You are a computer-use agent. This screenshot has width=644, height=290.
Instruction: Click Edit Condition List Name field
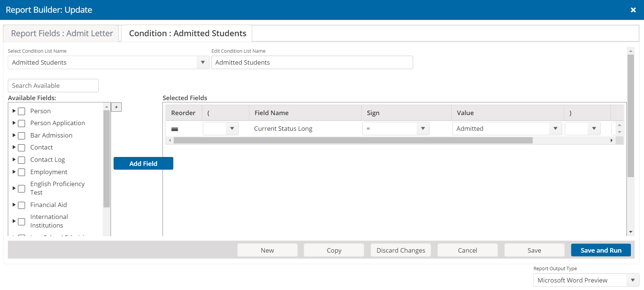click(312, 62)
